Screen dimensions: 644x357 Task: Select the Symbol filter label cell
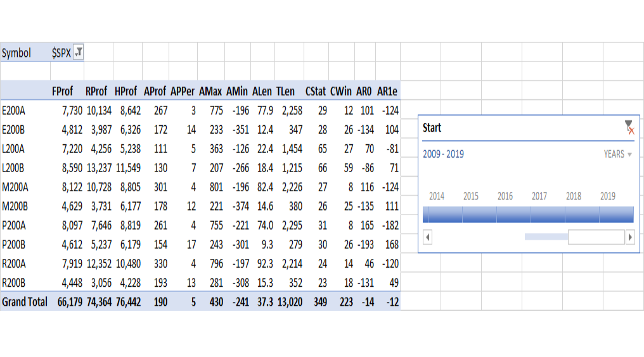16,53
